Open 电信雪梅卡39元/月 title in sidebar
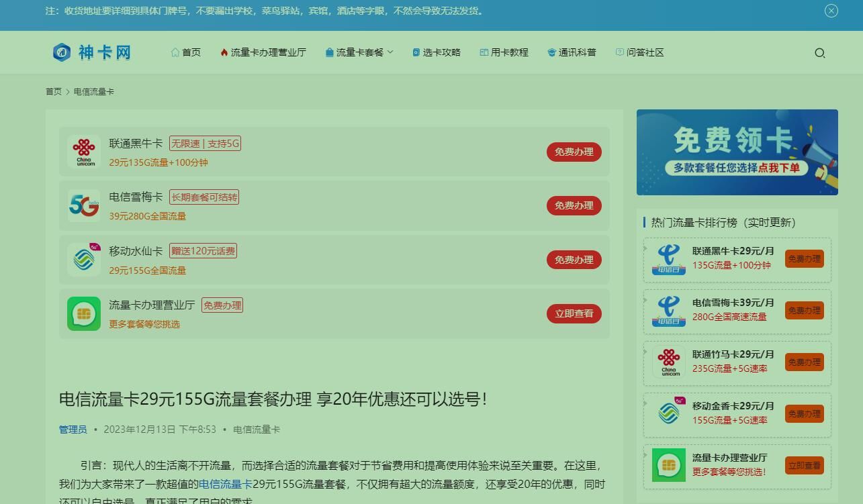 pos(733,303)
